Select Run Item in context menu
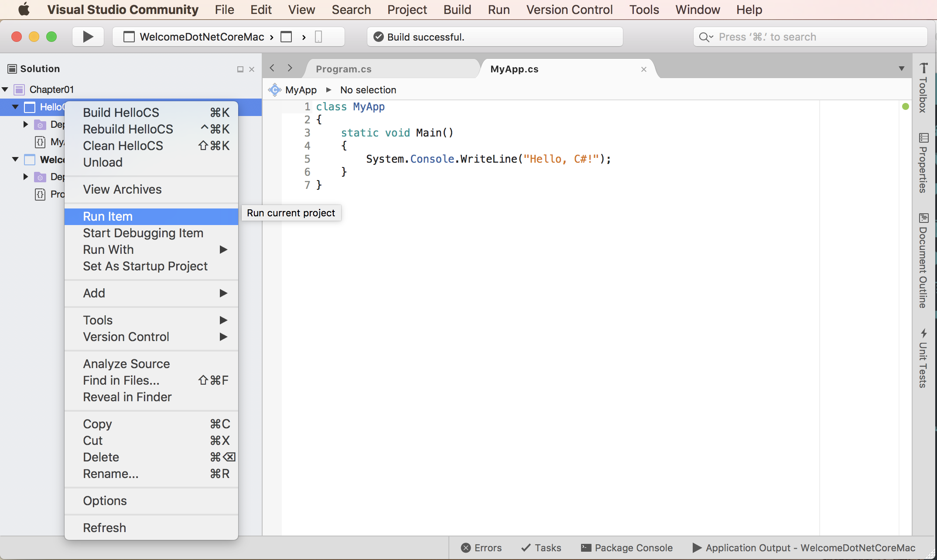This screenshot has height=560, width=937. tap(151, 216)
